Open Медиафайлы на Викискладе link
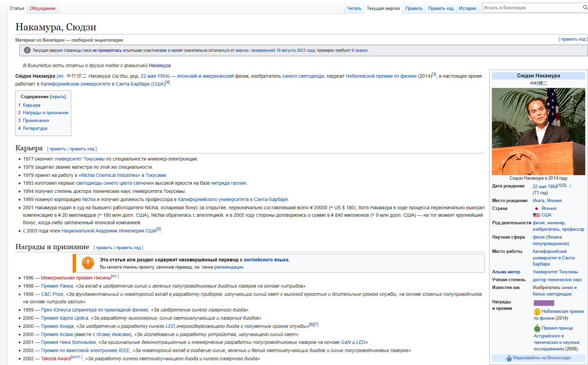 point(542,358)
